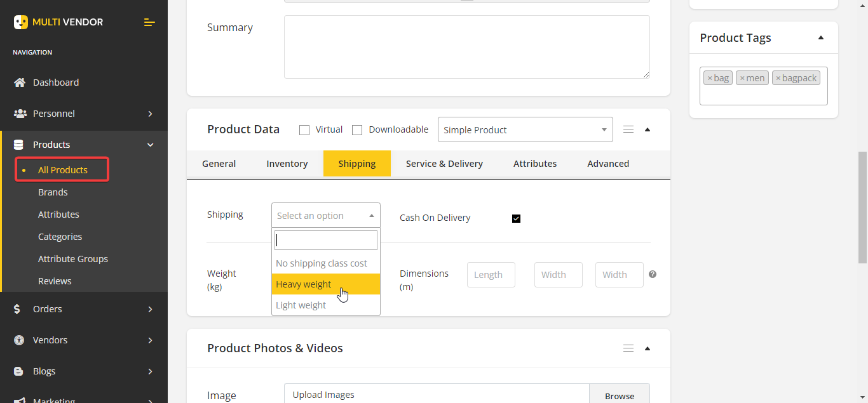Click the Browse button for image upload
The image size is (868, 403).
click(x=619, y=395)
